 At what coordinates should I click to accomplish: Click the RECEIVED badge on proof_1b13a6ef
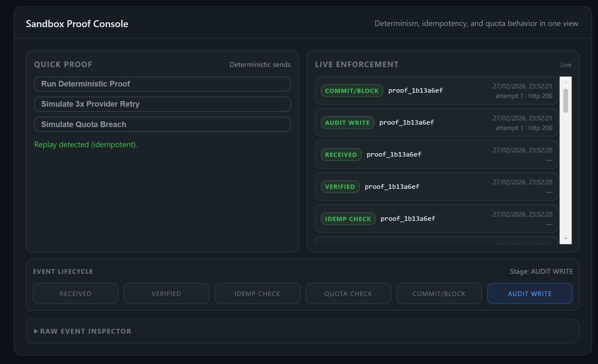pyautogui.click(x=341, y=154)
